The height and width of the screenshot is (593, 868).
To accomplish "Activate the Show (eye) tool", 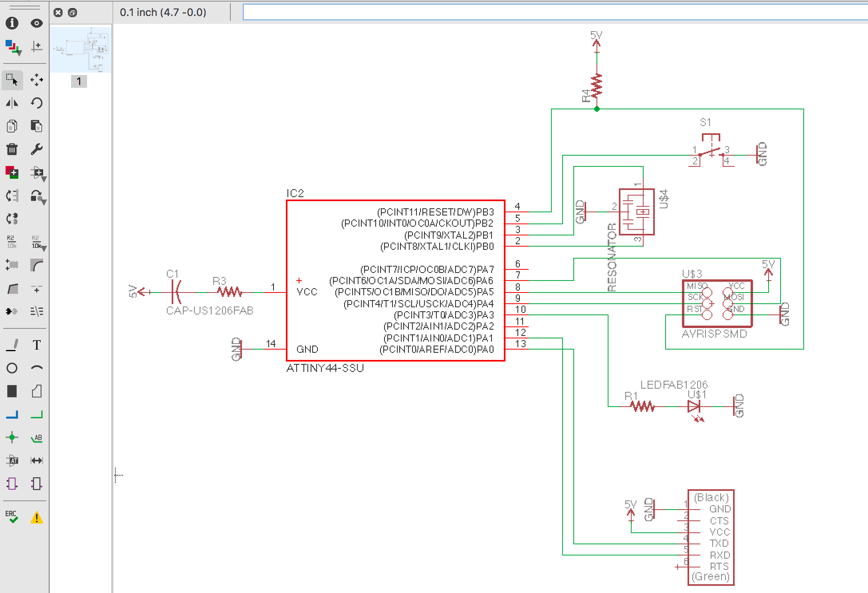I will pos(36,23).
